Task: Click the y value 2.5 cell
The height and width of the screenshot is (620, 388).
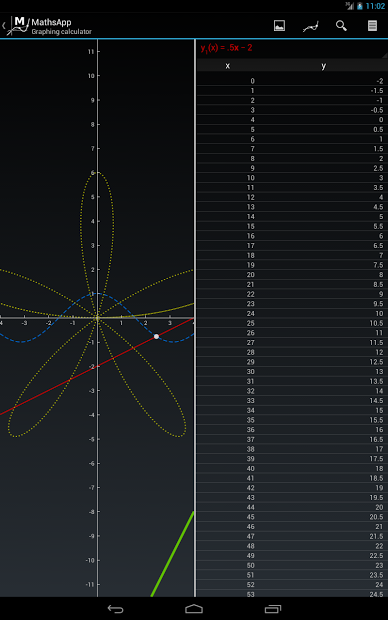Action: click(378, 168)
